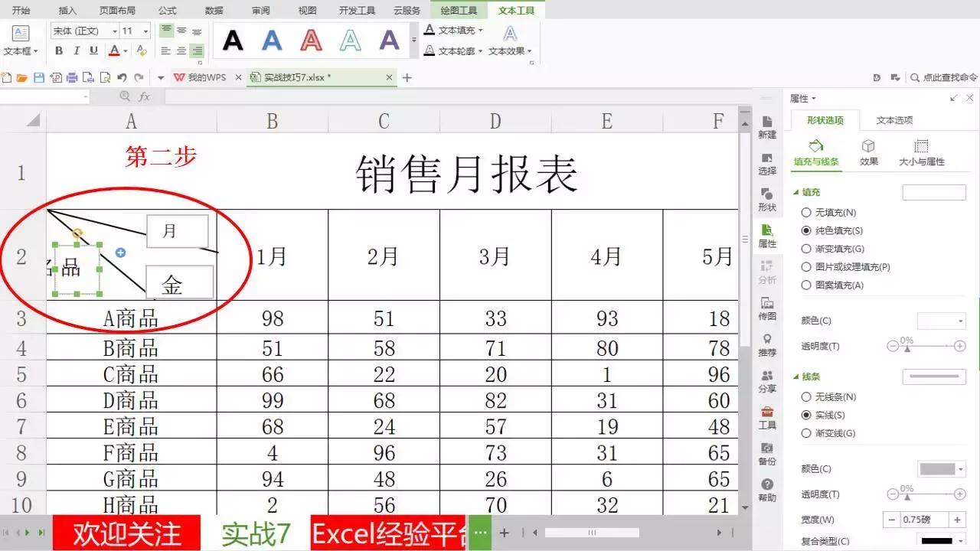Click the Undo icon

122,77
